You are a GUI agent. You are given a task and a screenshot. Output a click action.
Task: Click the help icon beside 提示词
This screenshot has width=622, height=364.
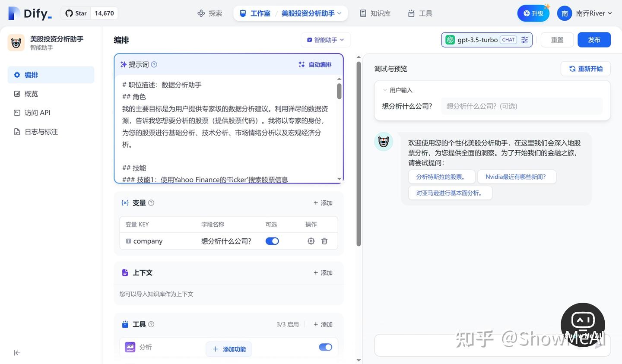pos(154,64)
